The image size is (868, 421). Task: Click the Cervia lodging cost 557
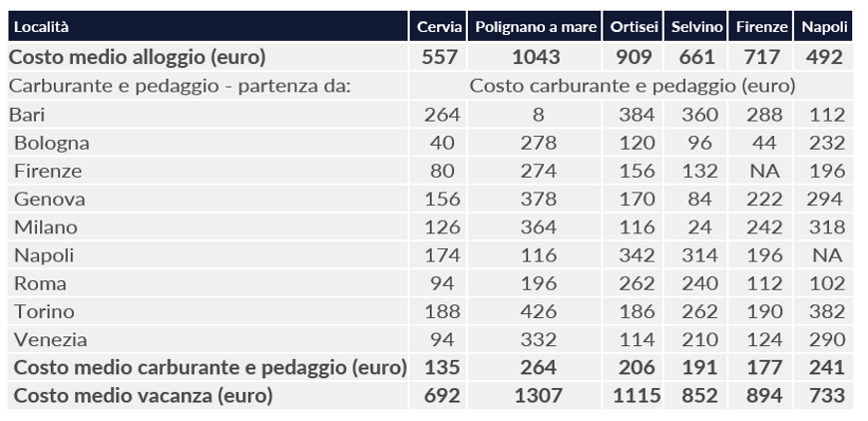(x=440, y=57)
